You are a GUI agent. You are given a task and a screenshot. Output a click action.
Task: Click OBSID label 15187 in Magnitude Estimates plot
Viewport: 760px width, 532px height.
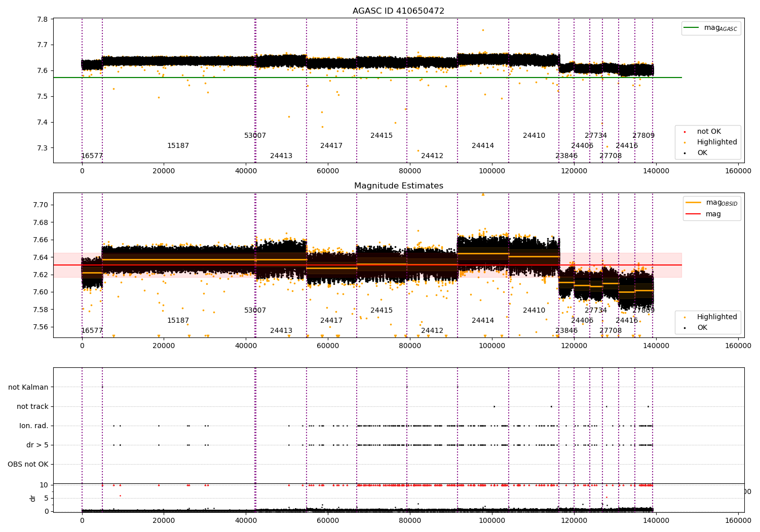(x=178, y=321)
